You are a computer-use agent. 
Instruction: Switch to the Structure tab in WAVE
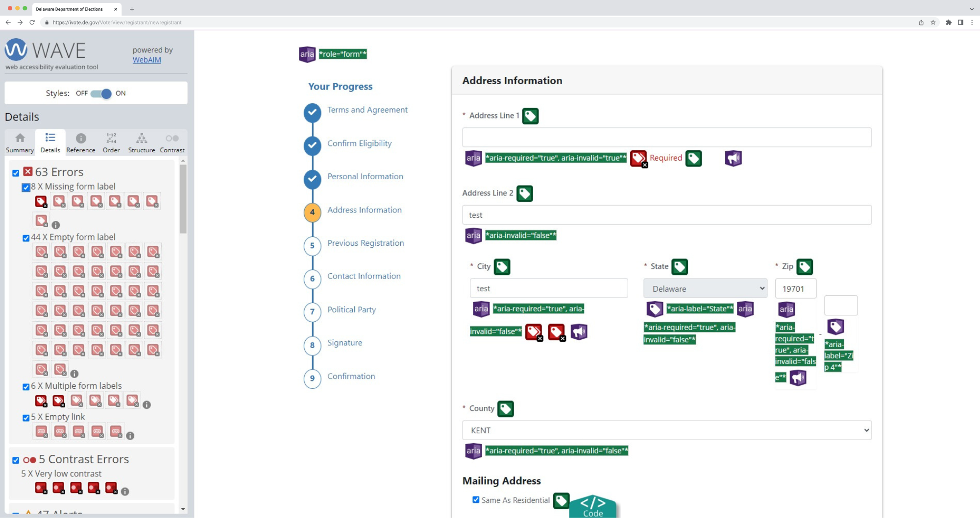point(142,143)
